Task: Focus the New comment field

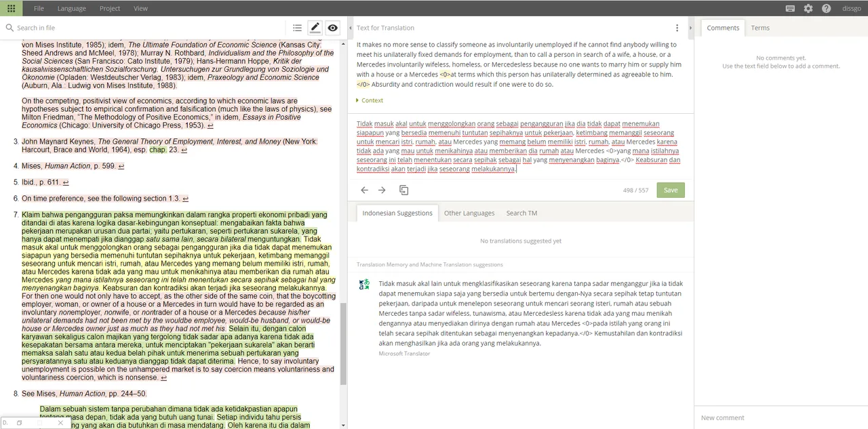Action: (x=781, y=417)
